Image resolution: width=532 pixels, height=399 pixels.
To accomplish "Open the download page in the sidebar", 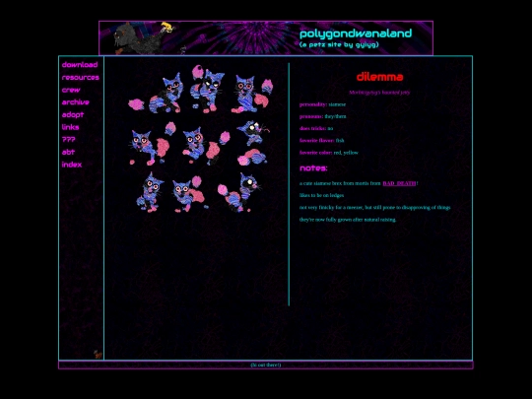I will tap(80, 64).
